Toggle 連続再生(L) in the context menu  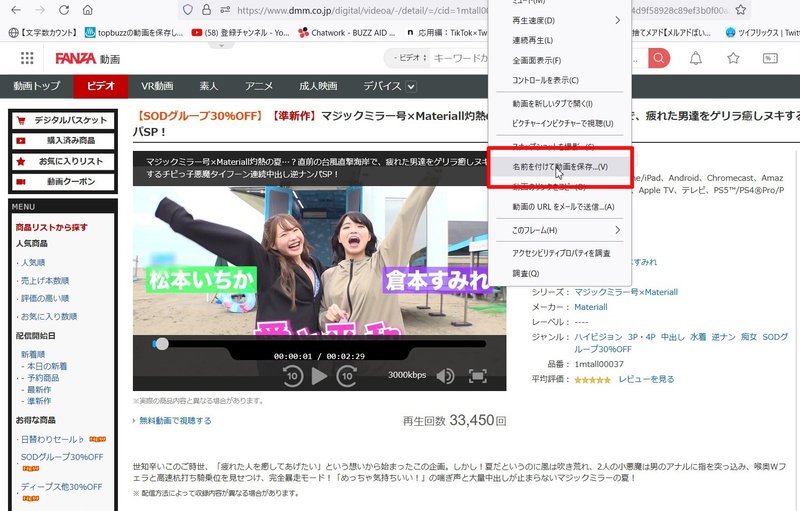pyautogui.click(x=560, y=40)
